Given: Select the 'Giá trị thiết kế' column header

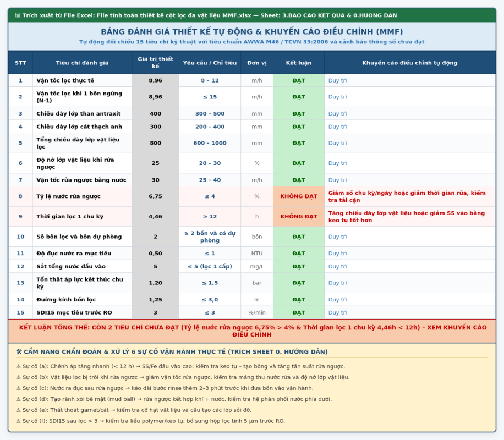Looking at the screenshot, I should point(156,63).
